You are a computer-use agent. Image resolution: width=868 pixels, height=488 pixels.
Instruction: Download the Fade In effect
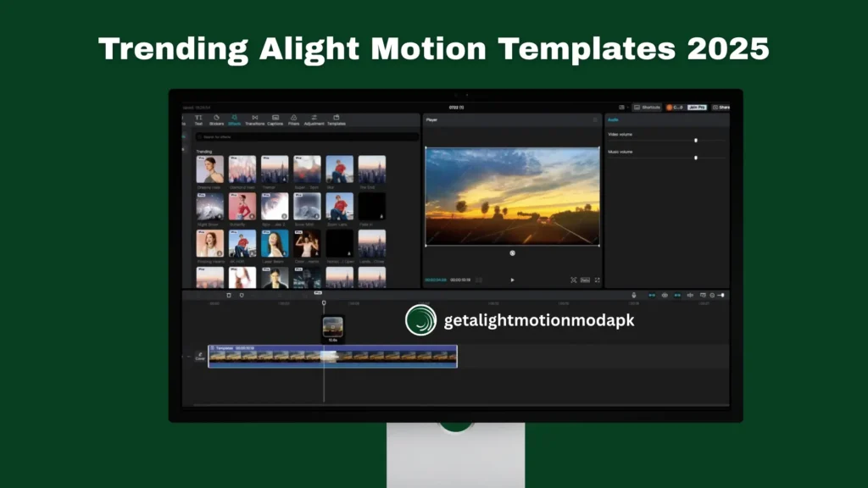pyautogui.click(x=381, y=216)
